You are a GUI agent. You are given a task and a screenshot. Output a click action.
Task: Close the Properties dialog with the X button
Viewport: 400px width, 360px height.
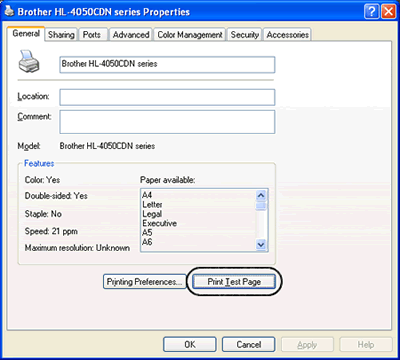pos(388,12)
